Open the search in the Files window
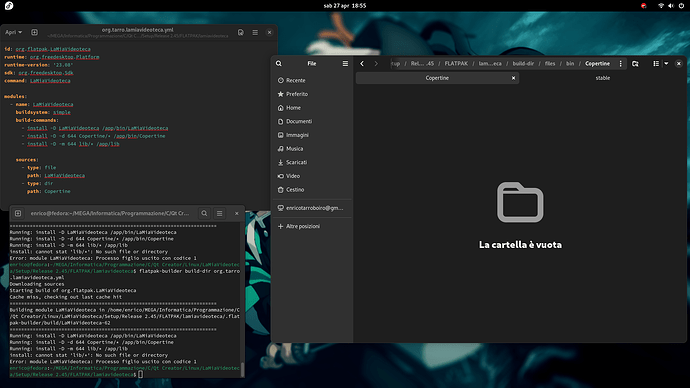 pyautogui.click(x=279, y=63)
